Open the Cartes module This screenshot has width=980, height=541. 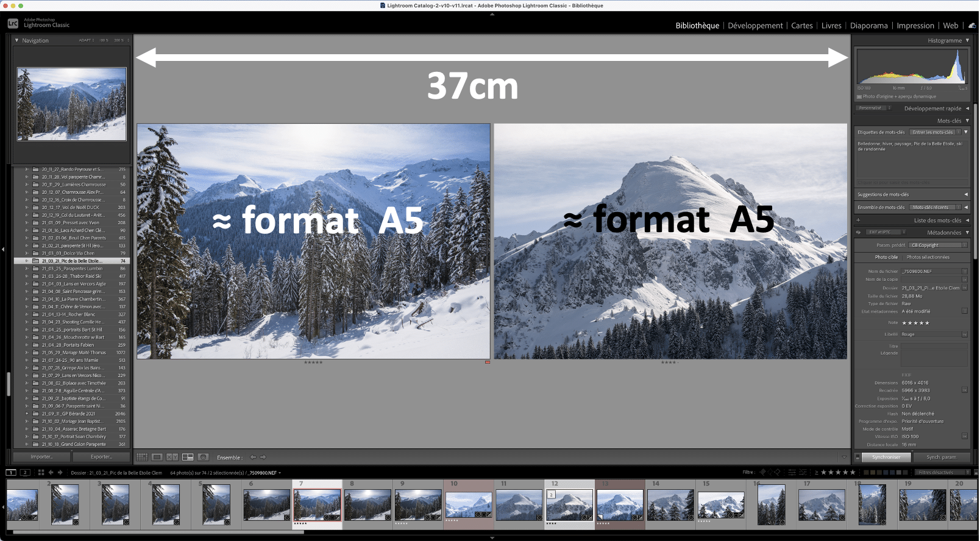point(801,26)
